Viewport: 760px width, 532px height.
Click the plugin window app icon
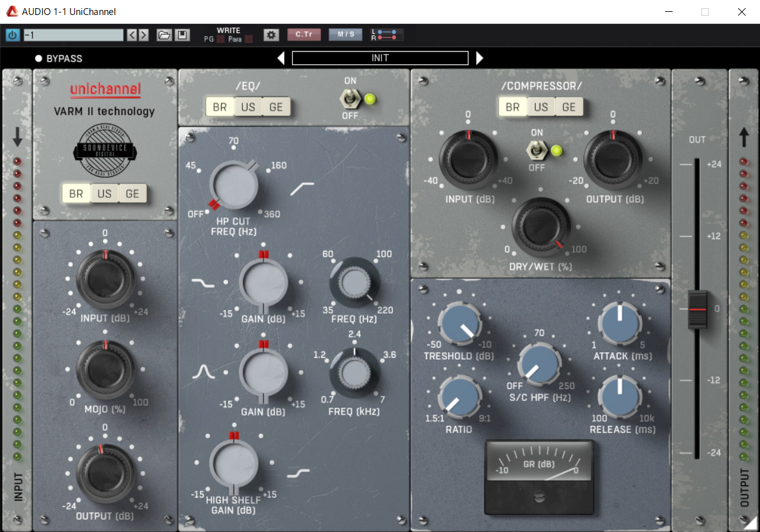coord(11,12)
